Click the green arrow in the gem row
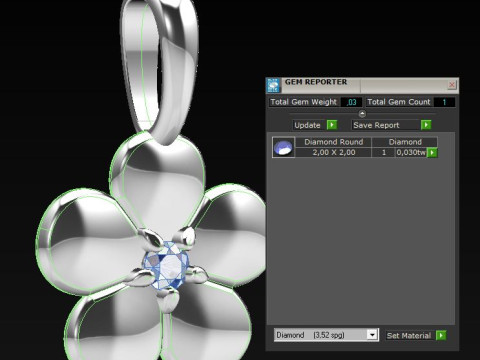This screenshot has height=360, width=480. click(432, 153)
